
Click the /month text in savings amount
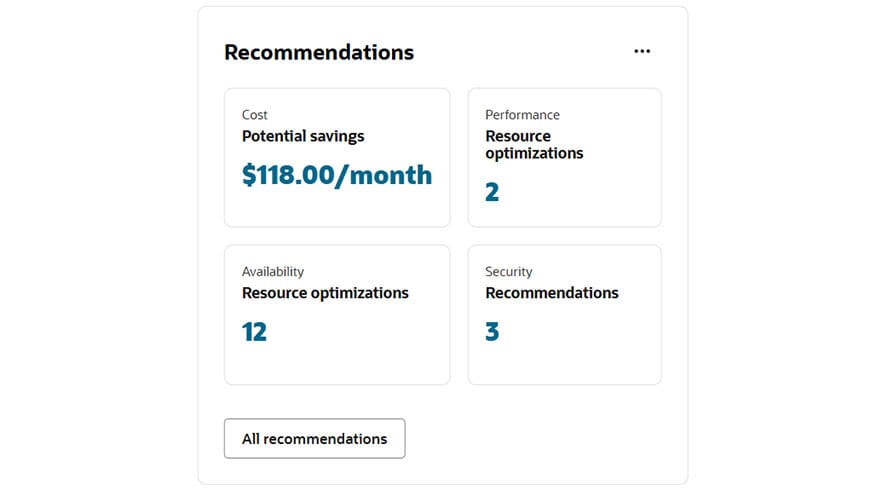click(x=385, y=175)
